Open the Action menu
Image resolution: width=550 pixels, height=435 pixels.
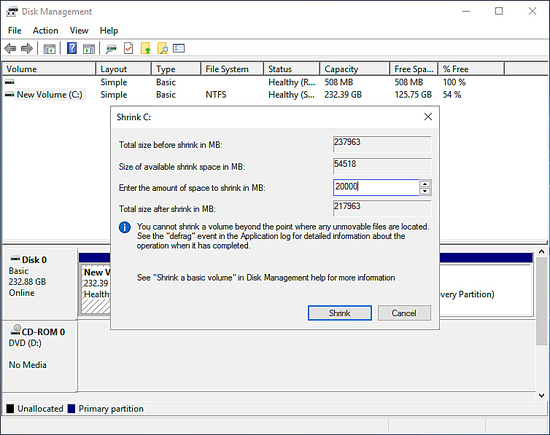pos(46,31)
